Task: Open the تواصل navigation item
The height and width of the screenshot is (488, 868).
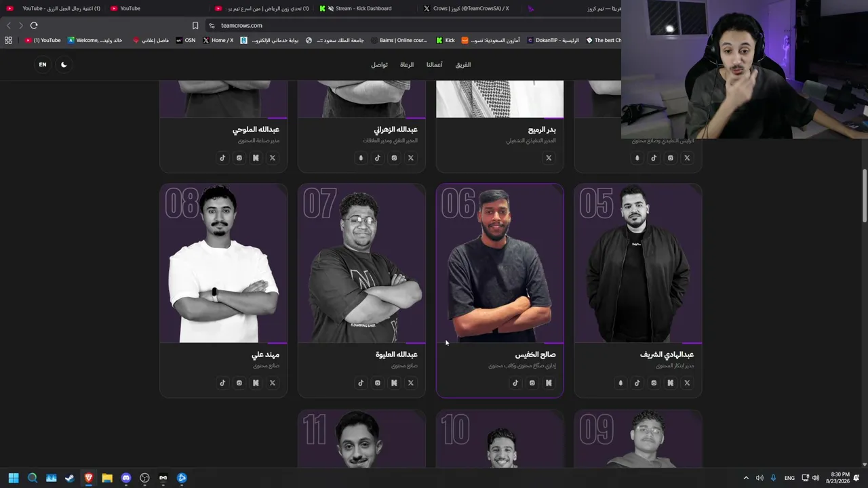Action: [379, 65]
